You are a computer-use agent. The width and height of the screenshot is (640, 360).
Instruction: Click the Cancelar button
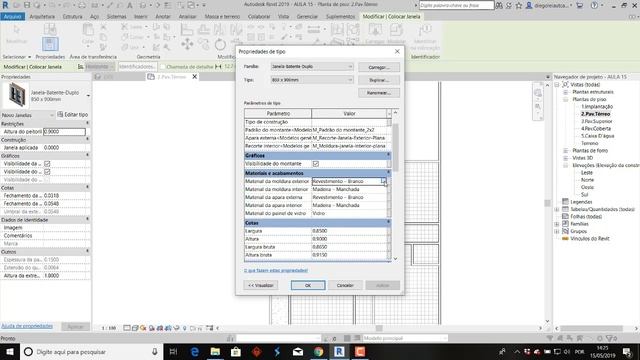coord(345,285)
